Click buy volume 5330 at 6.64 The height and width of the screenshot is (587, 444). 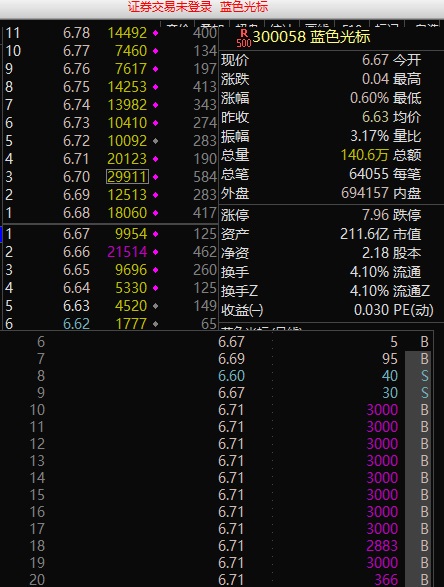(131, 288)
